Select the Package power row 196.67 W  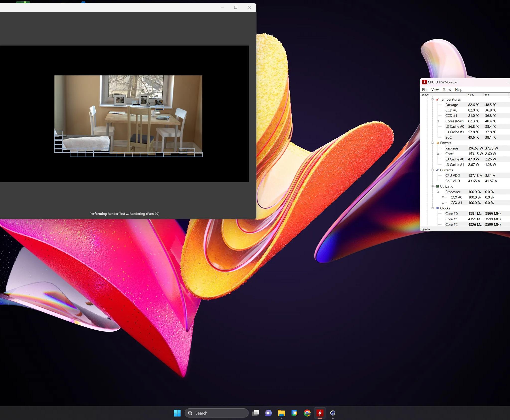tap(477, 148)
